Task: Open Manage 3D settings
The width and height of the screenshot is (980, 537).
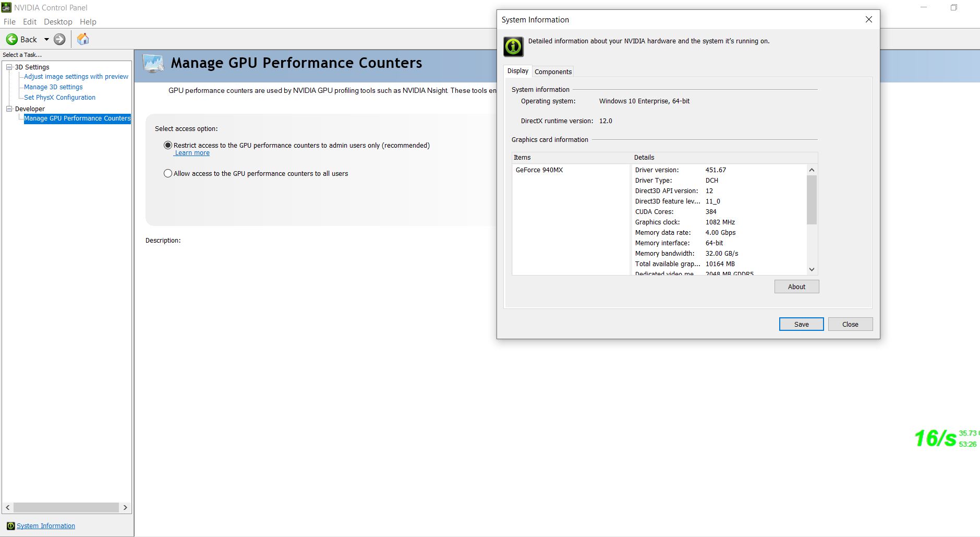Action: (x=53, y=87)
